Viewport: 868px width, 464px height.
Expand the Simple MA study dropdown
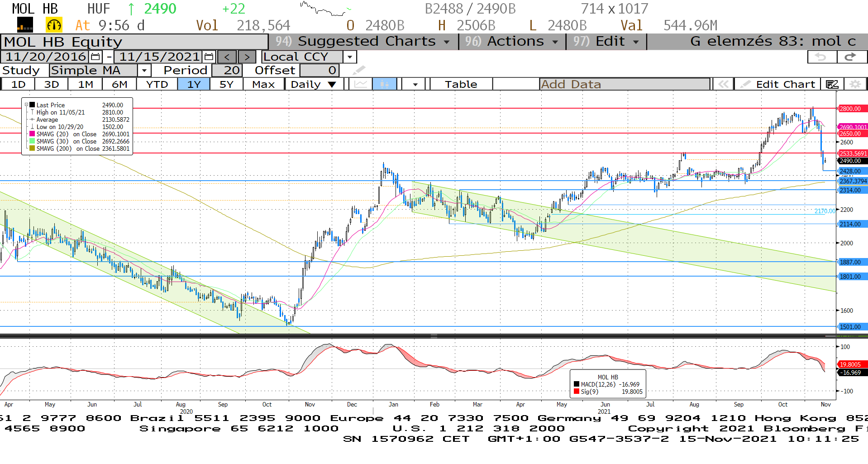(144, 71)
